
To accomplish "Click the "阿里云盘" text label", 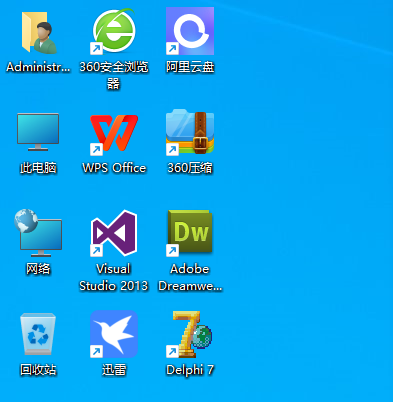I will 190,67.
